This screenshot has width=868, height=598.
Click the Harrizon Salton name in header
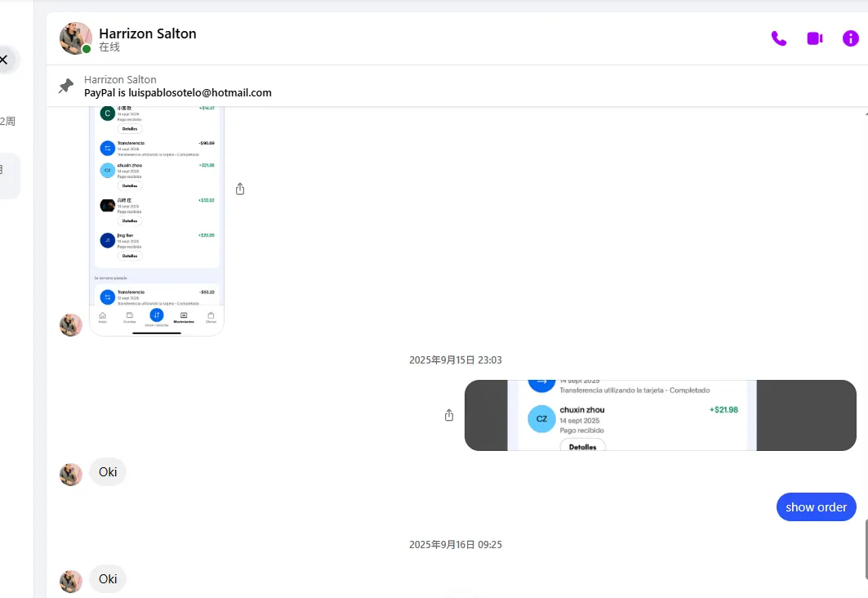(x=147, y=33)
